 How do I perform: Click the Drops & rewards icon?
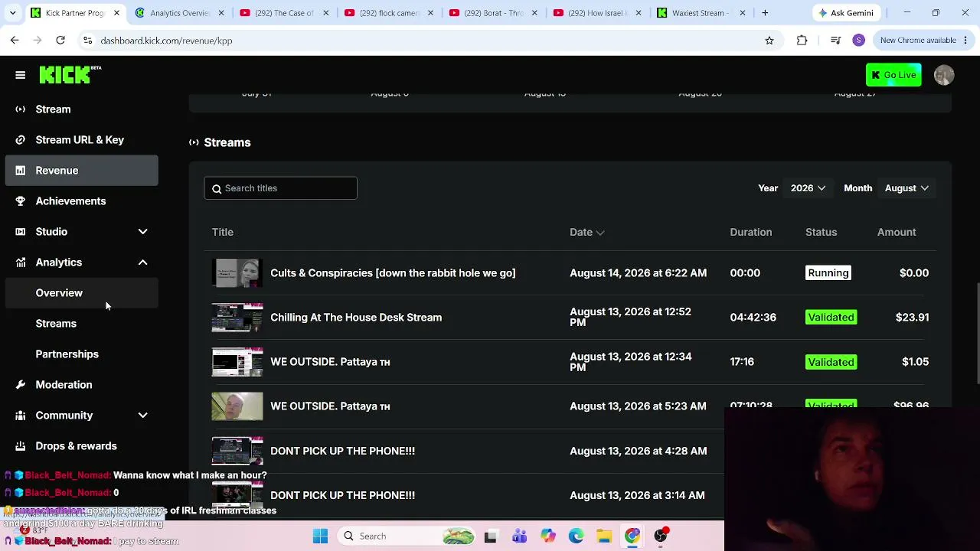21,446
